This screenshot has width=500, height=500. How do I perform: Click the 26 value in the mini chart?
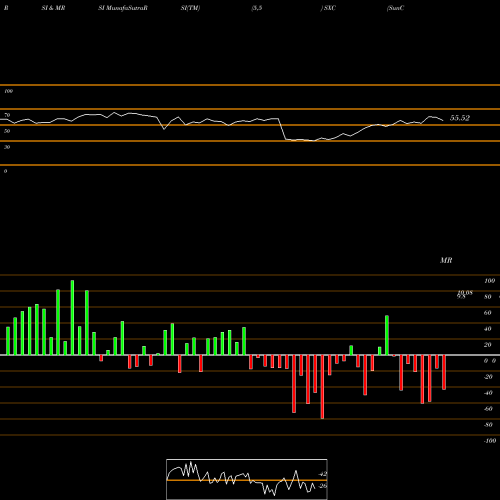click(323, 486)
